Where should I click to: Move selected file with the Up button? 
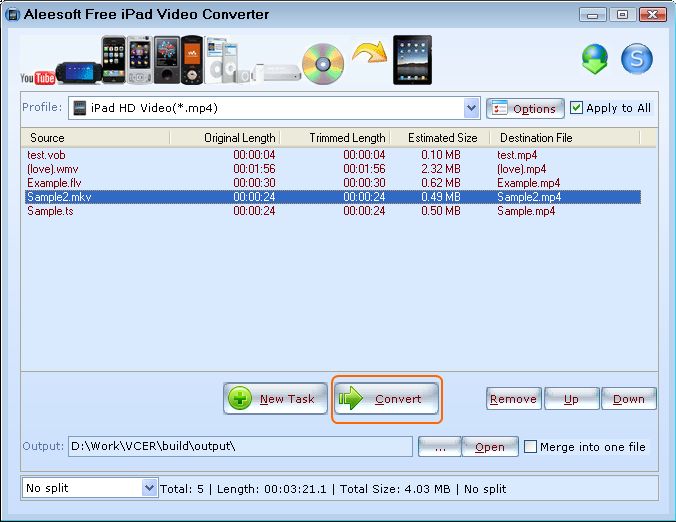pos(572,399)
